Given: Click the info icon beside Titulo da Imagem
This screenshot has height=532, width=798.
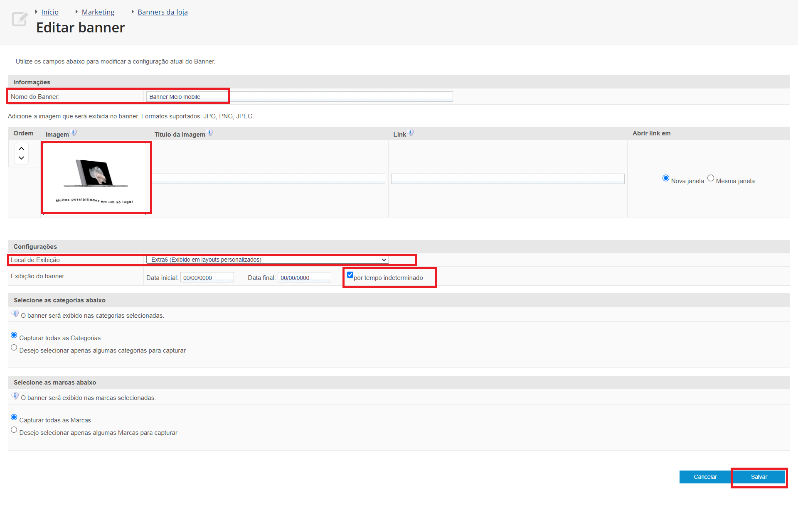Looking at the screenshot, I should click(x=210, y=133).
